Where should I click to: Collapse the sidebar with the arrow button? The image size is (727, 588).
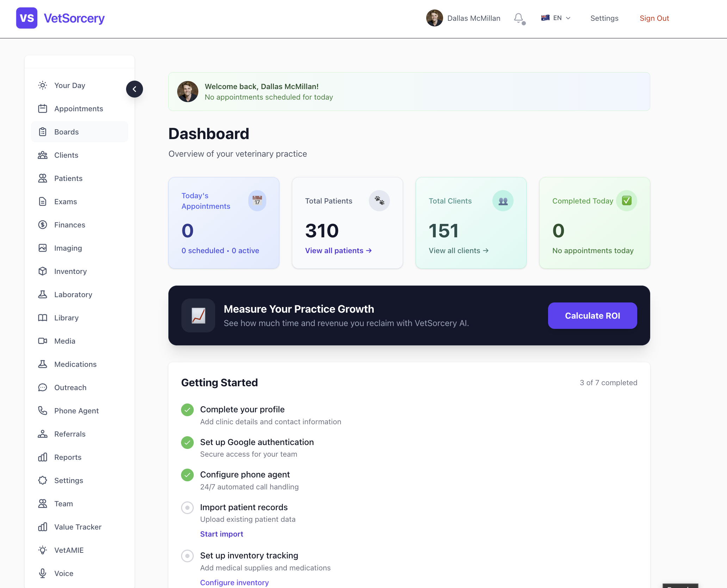click(135, 89)
